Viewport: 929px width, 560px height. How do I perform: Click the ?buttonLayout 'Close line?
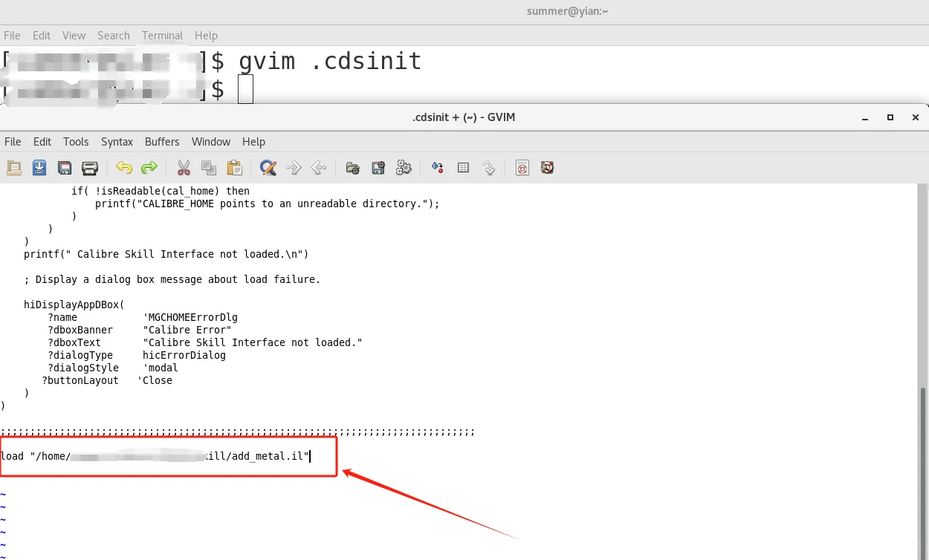pos(107,380)
